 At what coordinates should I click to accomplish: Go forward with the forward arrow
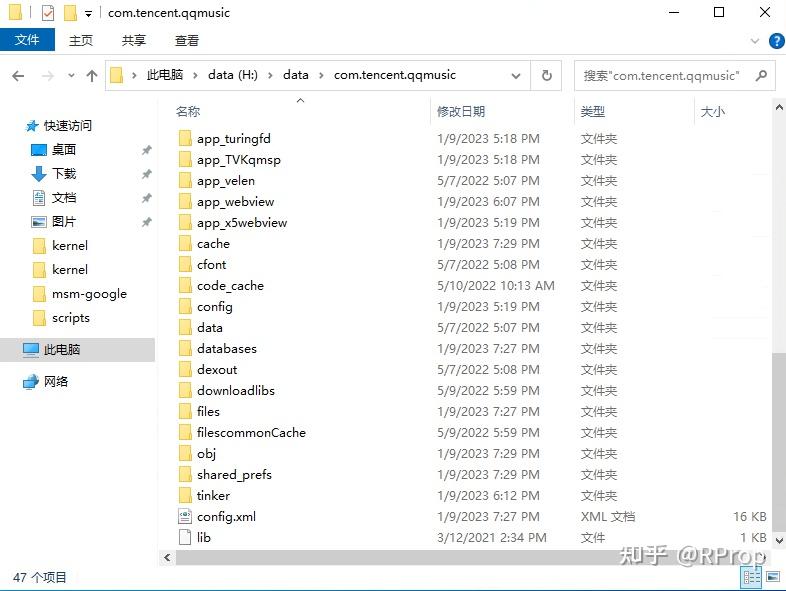[x=48, y=76]
